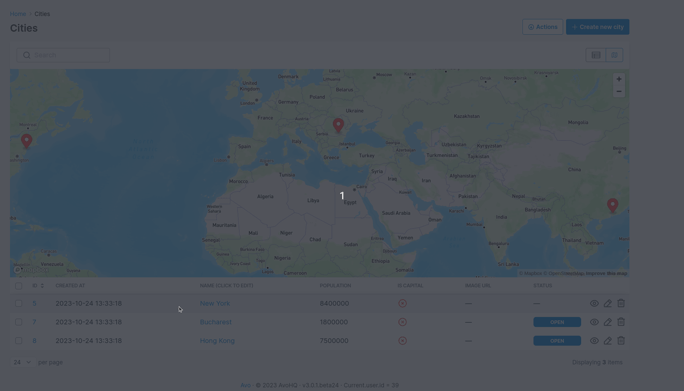Click the 8400000 population cell
This screenshot has width=684, height=391.
[x=334, y=303]
